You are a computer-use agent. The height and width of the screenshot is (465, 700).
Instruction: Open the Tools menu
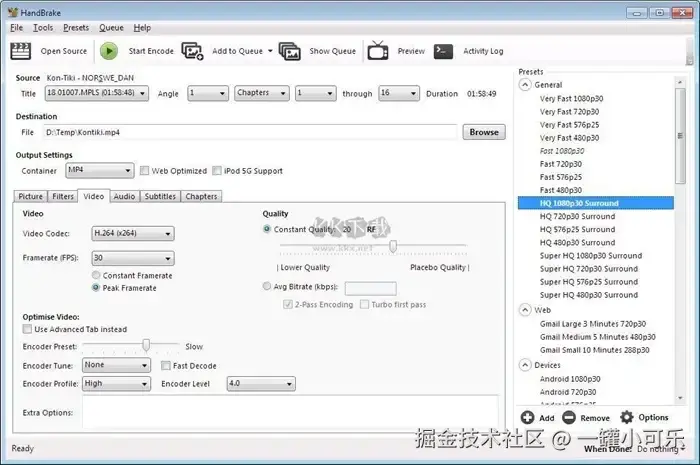(43, 28)
